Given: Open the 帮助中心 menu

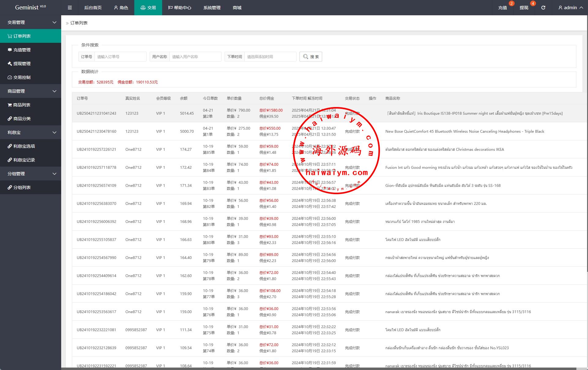Looking at the screenshot, I should point(180,8).
